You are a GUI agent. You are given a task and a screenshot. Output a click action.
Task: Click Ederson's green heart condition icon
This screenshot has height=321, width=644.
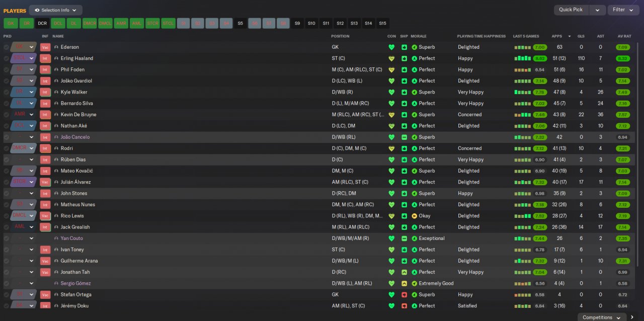point(391,47)
